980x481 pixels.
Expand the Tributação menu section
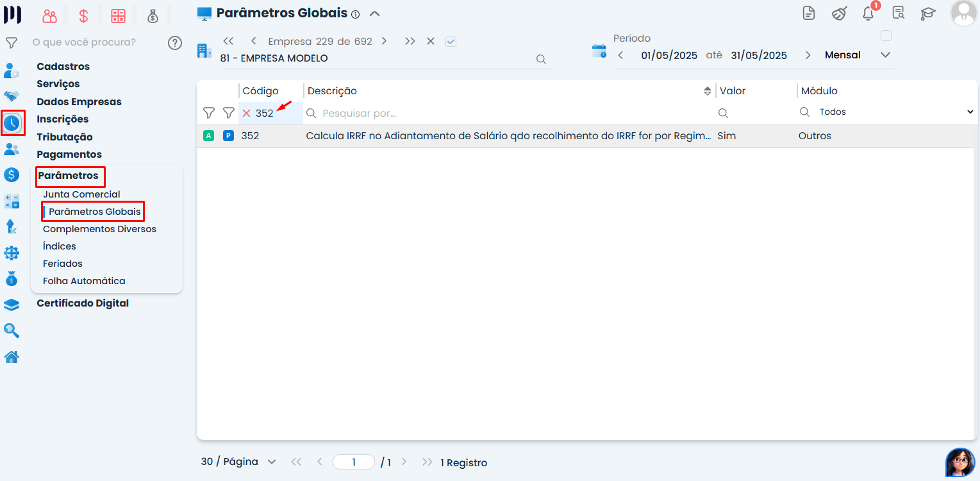(x=65, y=137)
